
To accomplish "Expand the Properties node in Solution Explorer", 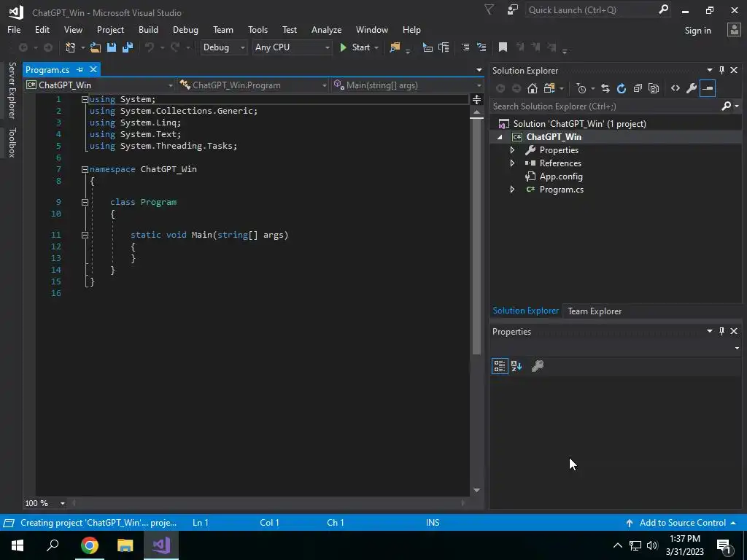I will (513, 150).
